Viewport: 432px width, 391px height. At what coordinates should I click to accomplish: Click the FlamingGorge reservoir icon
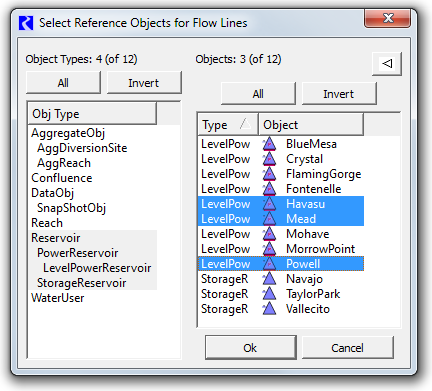(269, 174)
